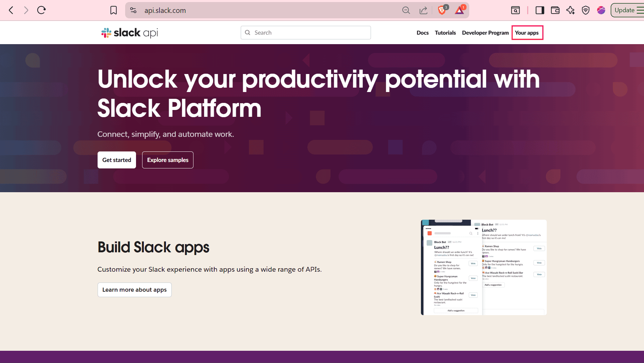This screenshot has height=363, width=644.
Task: Focus the Slack API search field
Action: click(306, 33)
